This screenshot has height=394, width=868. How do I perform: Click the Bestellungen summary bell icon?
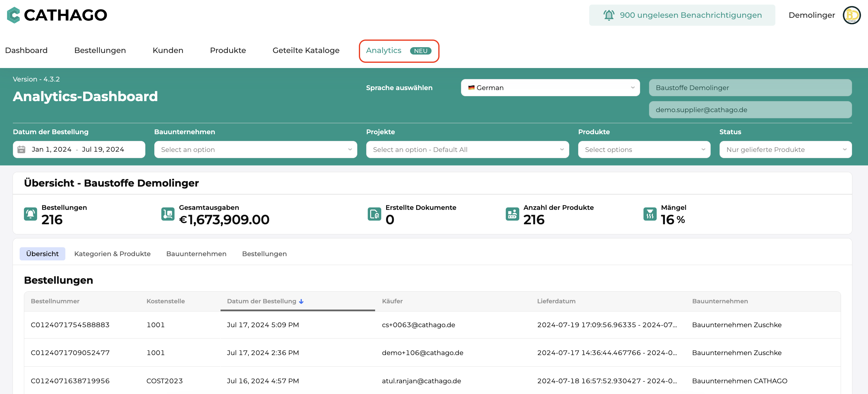click(x=30, y=214)
